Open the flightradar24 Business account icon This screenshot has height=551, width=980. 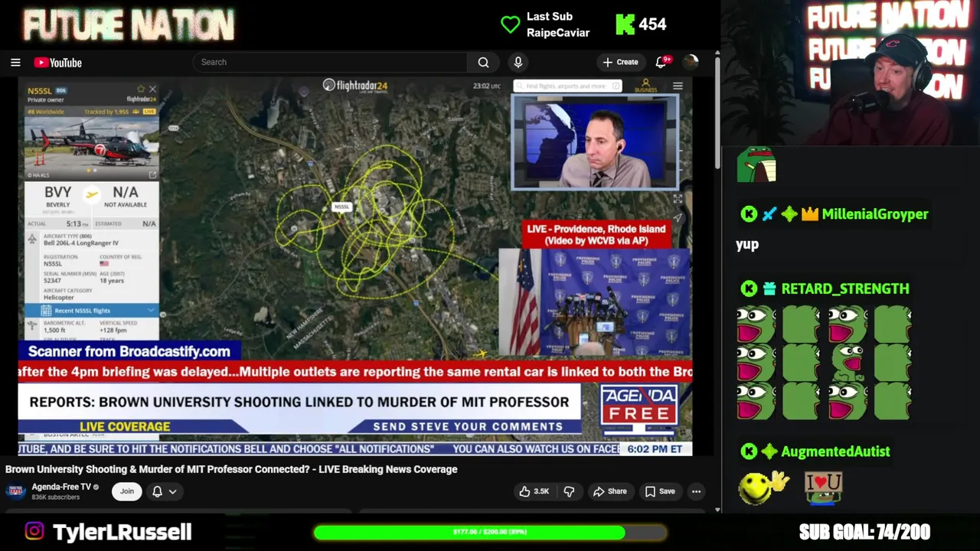pos(645,86)
